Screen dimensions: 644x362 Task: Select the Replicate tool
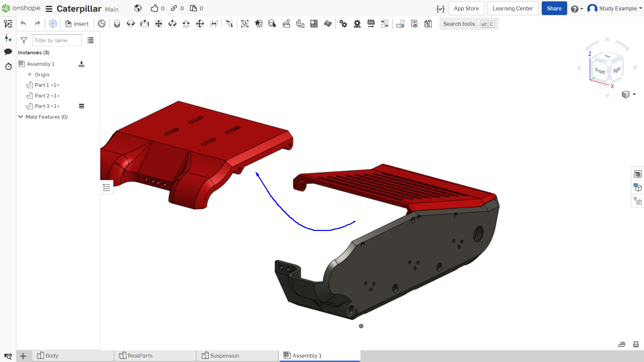click(300, 24)
